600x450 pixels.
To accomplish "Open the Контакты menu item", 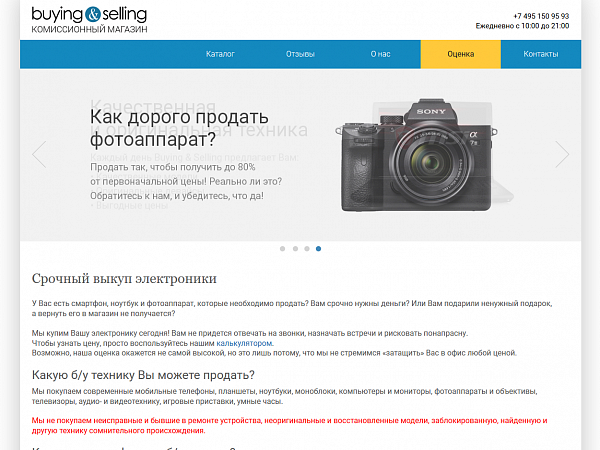I will [x=541, y=54].
